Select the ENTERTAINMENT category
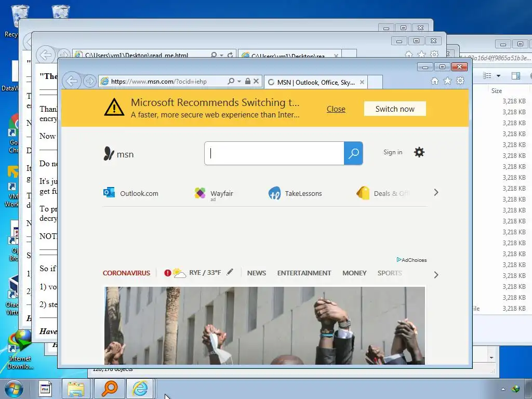Viewport: 532px width, 399px height. (x=304, y=273)
